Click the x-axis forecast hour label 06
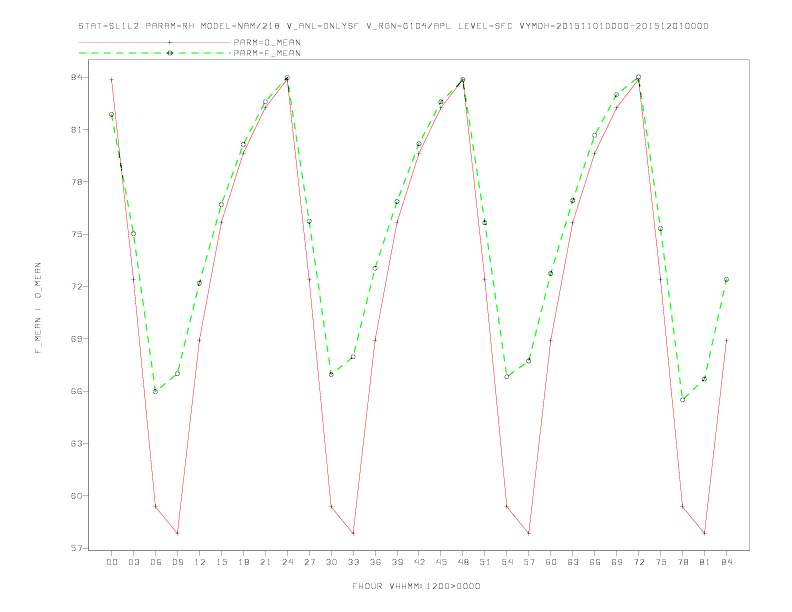 156,562
